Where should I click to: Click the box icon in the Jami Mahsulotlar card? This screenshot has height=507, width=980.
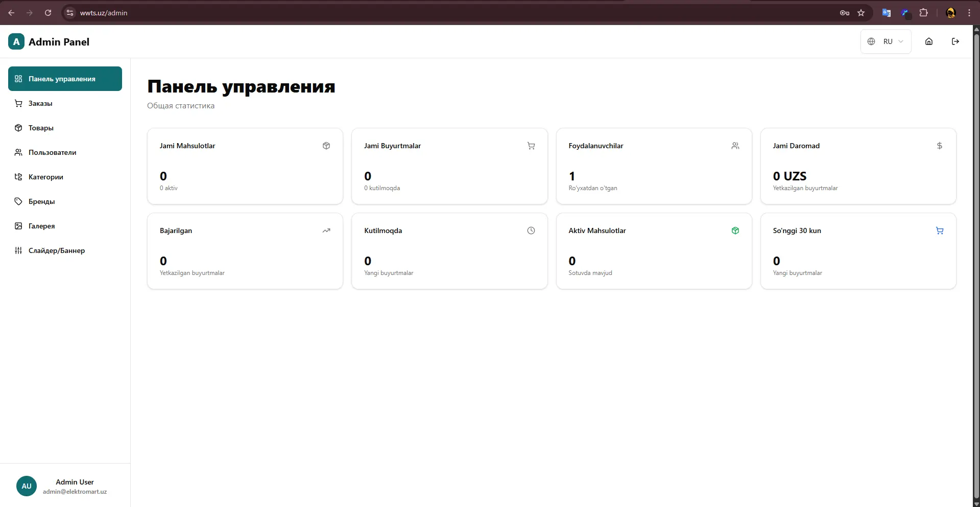326,146
